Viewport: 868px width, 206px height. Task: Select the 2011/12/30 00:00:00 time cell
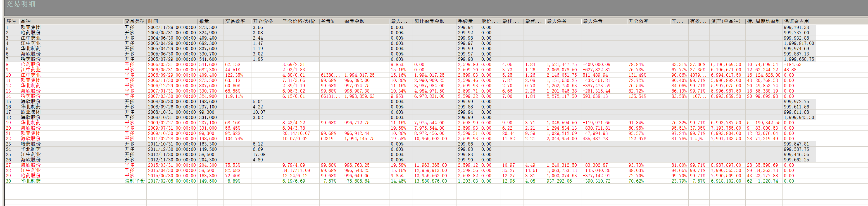tap(172, 149)
